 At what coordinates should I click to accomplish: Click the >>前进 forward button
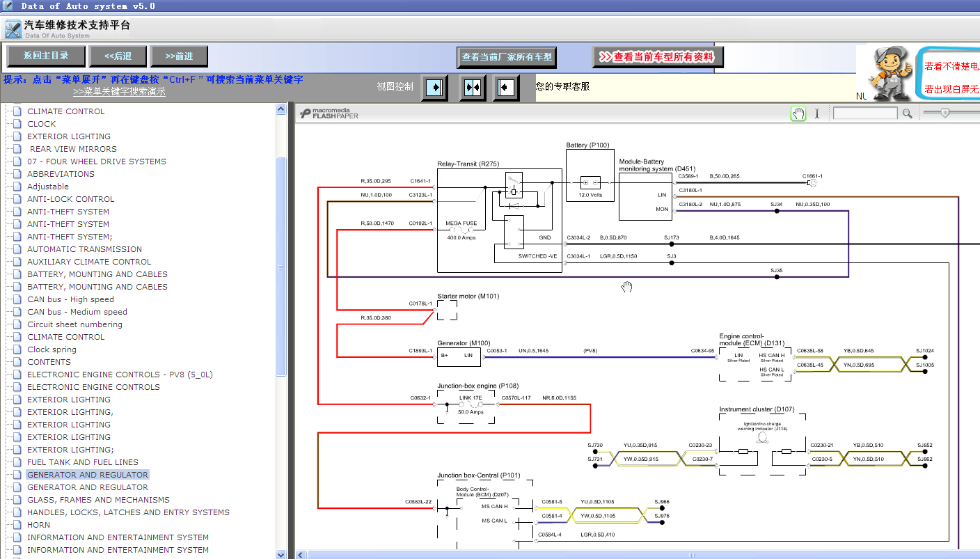179,56
